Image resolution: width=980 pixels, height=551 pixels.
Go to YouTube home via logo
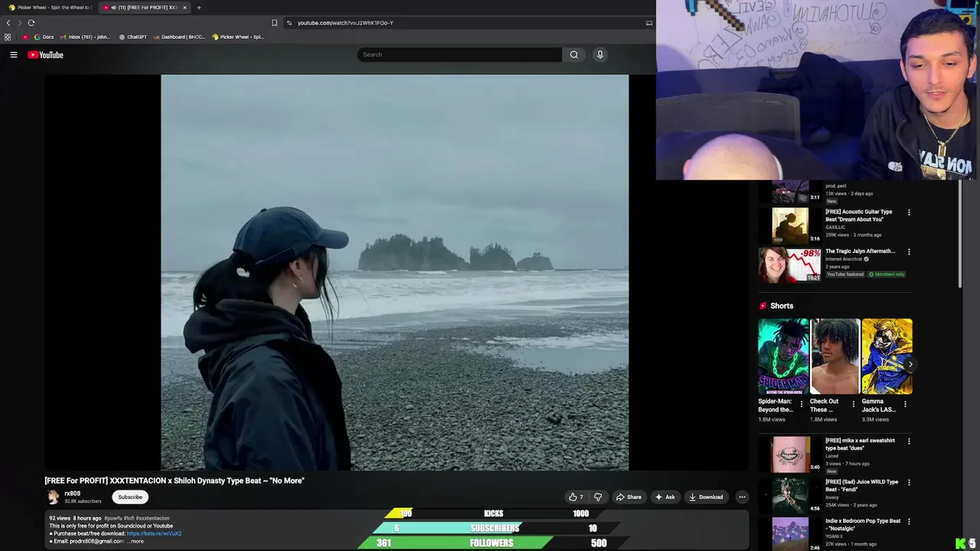click(45, 54)
